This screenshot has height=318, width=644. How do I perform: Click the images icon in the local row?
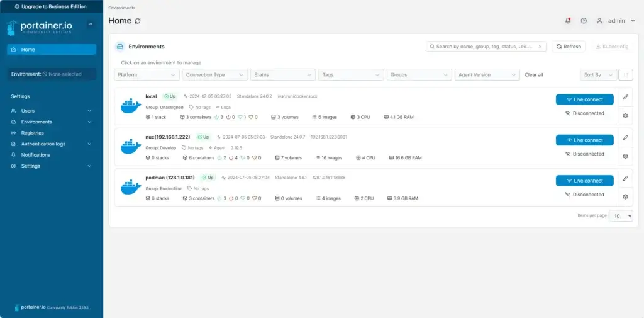click(x=314, y=117)
